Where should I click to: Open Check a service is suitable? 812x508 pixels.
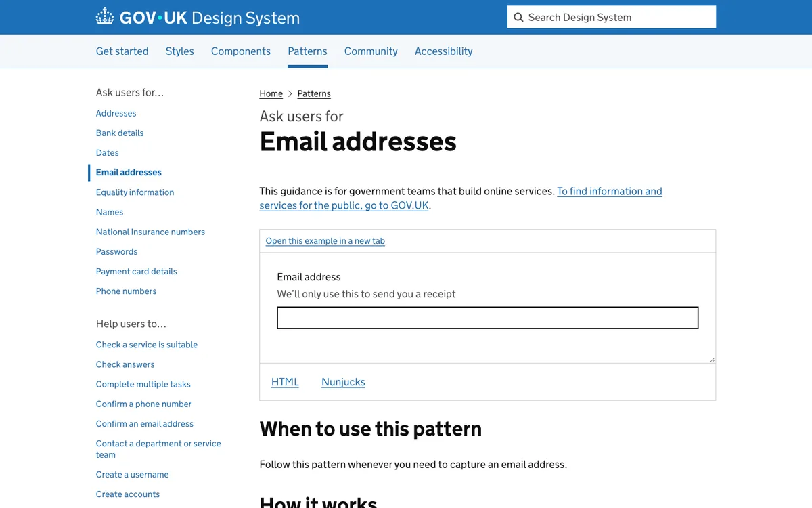pyautogui.click(x=147, y=345)
